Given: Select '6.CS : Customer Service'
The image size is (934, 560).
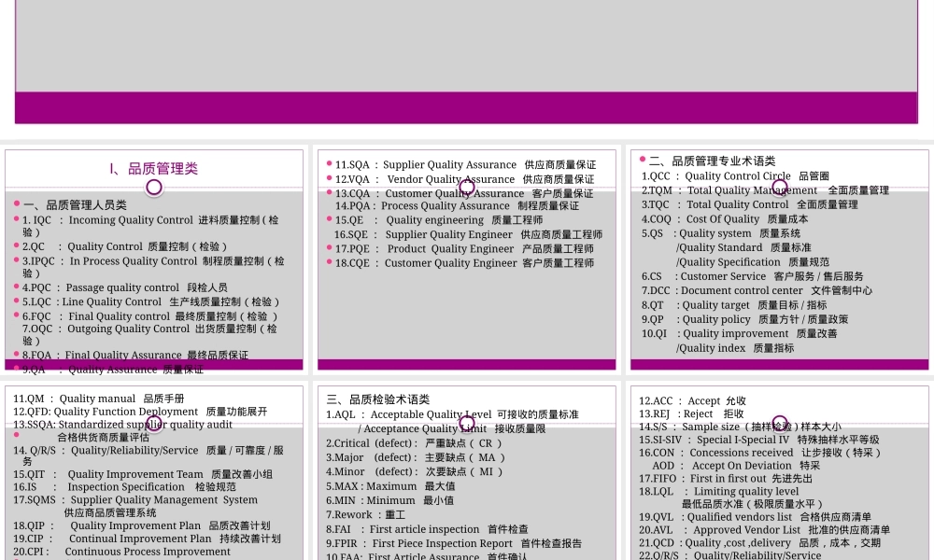Looking at the screenshot, I should click(703, 276).
